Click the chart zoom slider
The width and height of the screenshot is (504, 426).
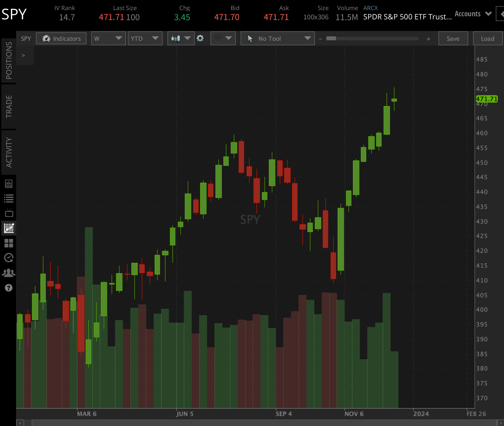click(x=372, y=39)
